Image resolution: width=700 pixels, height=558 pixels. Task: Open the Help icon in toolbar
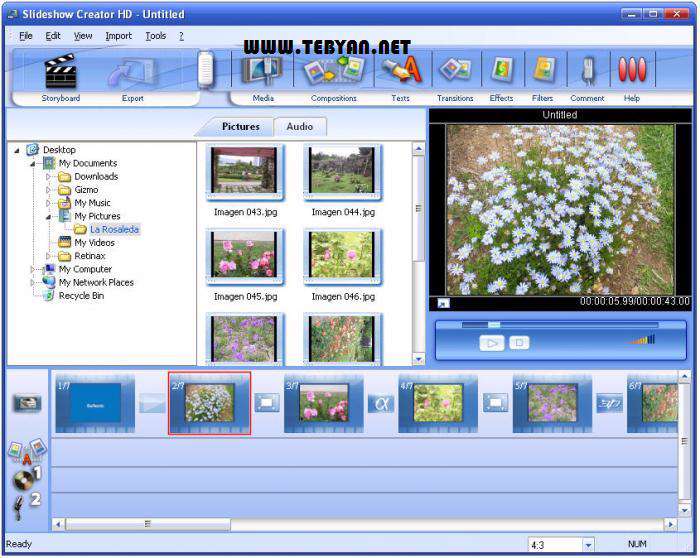(x=632, y=70)
